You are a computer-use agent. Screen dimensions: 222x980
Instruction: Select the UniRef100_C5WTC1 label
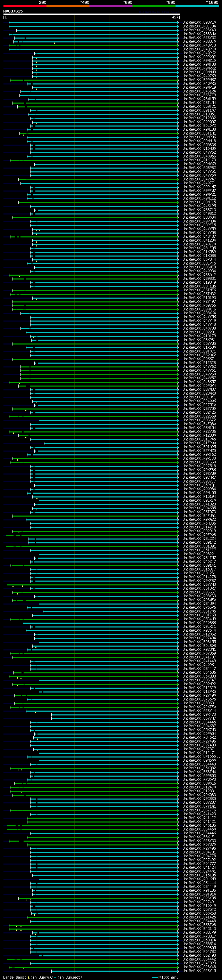point(199,106)
